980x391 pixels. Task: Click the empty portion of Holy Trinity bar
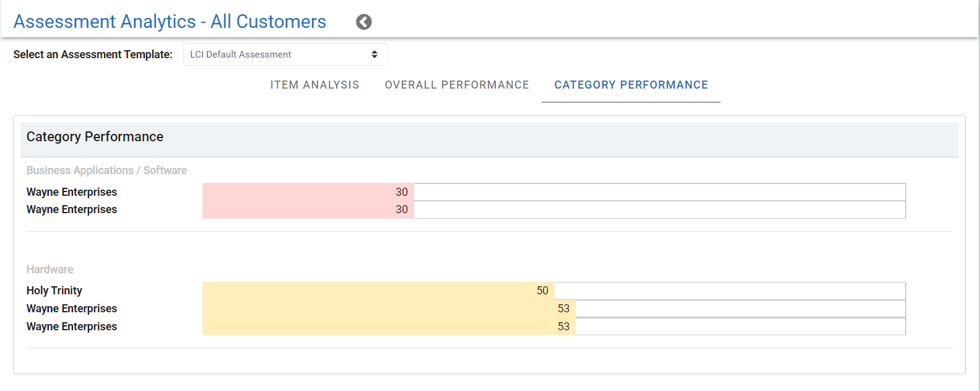[x=730, y=291]
